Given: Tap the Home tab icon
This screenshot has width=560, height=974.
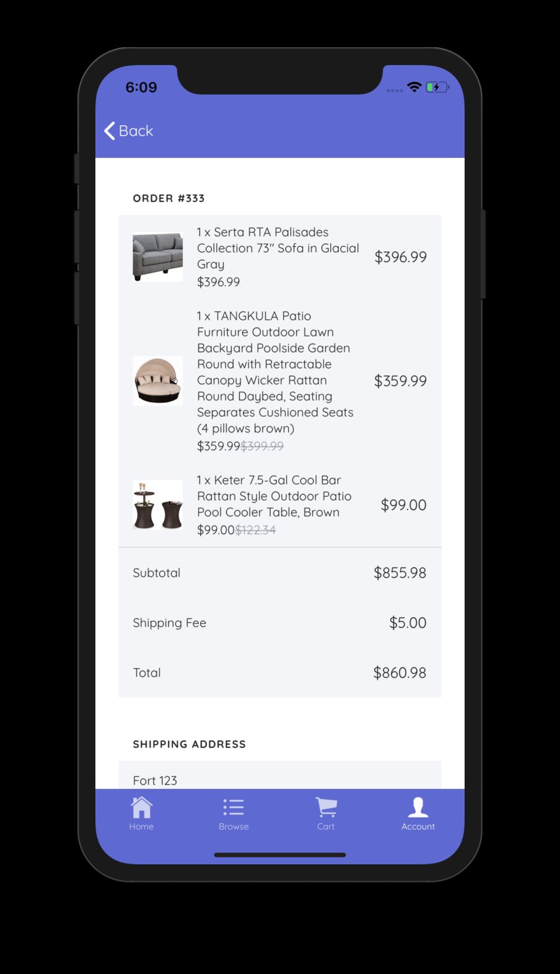Looking at the screenshot, I should pos(141,807).
